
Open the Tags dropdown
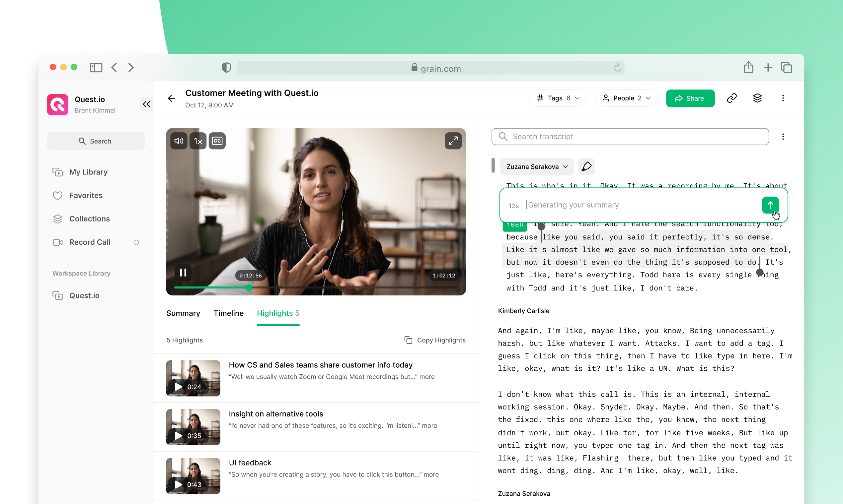[558, 98]
